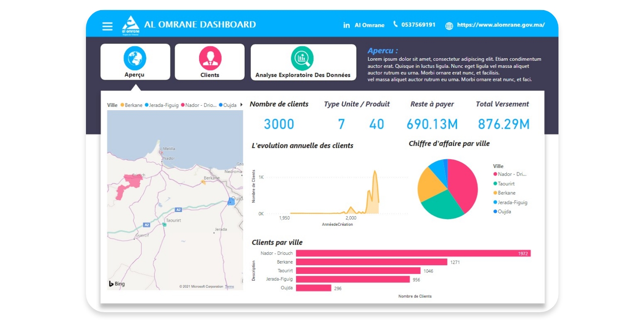Select Jerada-Figuig in pie chart legend
The width and height of the screenshot is (644, 331).
(x=512, y=202)
